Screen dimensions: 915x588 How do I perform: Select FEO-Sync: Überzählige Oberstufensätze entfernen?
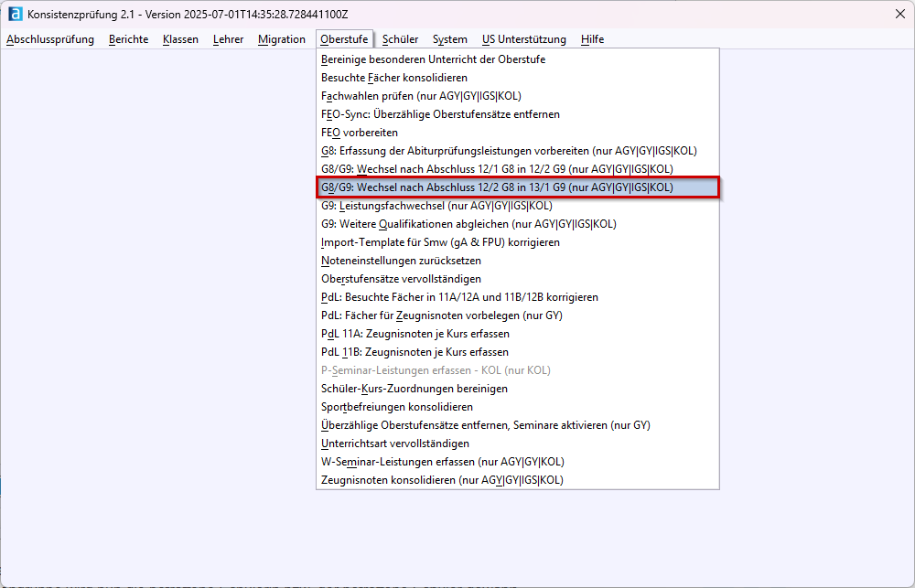tap(518, 114)
